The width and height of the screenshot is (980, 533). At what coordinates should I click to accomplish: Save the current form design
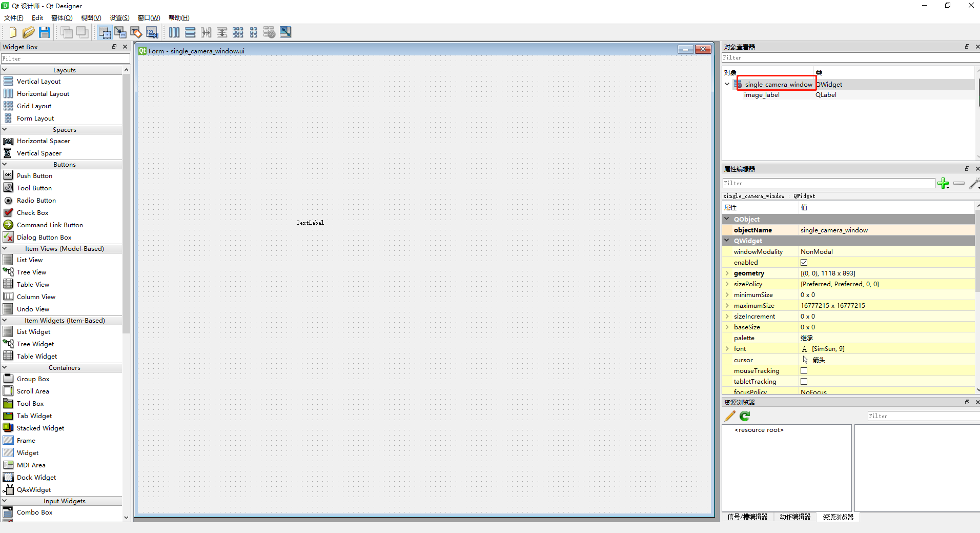(x=45, y=32)
